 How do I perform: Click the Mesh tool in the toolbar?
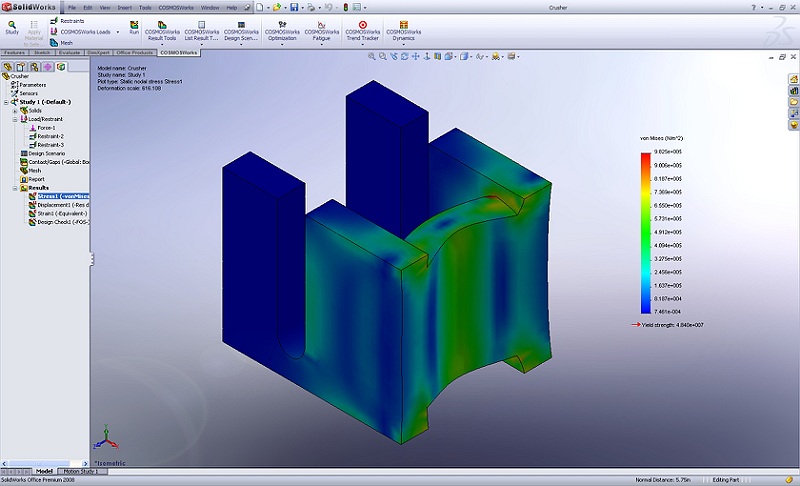coord(65,43)
